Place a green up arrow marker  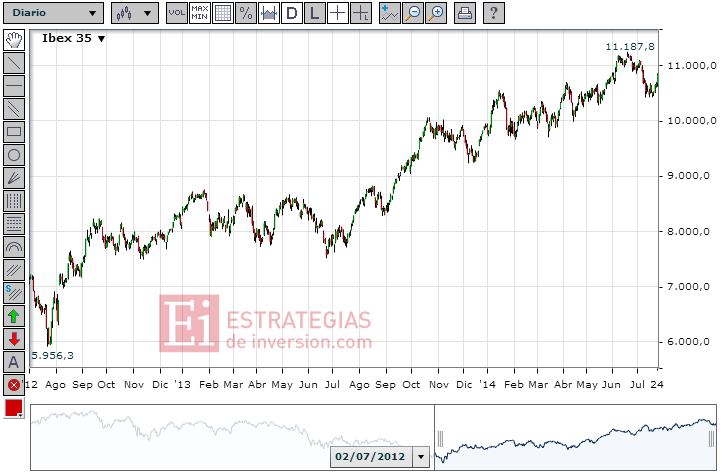(x=14, y=316)
